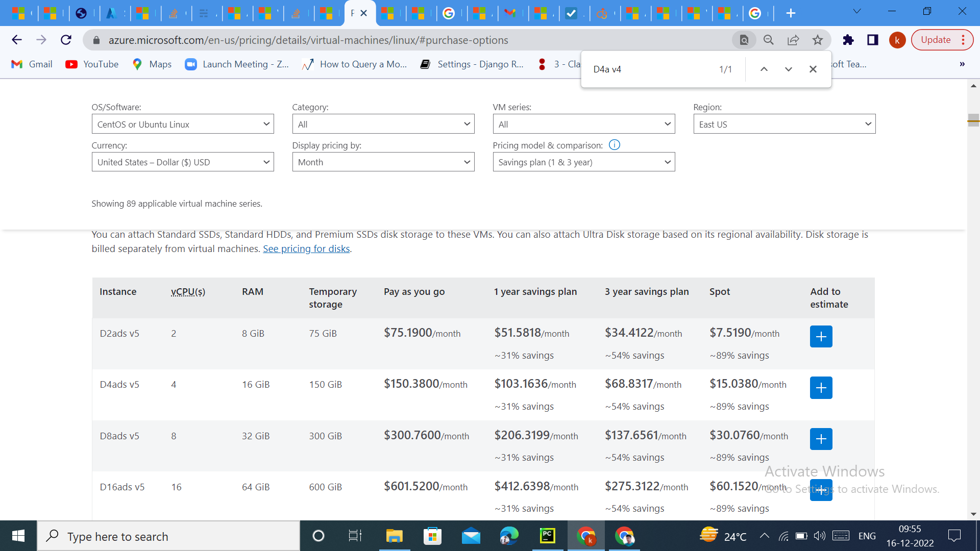The image size is (980, 551).
Task: Add D2ads v5 to estimate
Action: pos(821,337)
